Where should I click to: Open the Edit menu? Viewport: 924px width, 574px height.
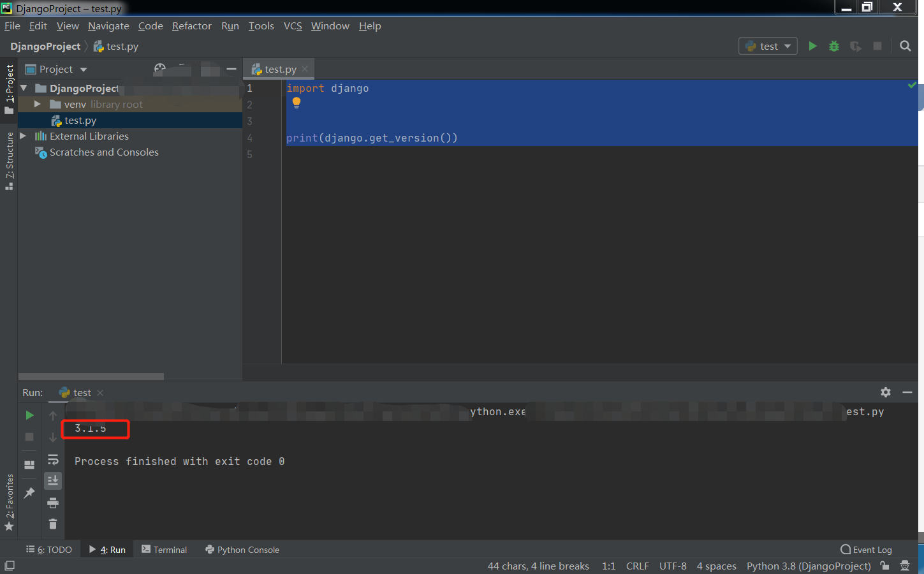38,26
